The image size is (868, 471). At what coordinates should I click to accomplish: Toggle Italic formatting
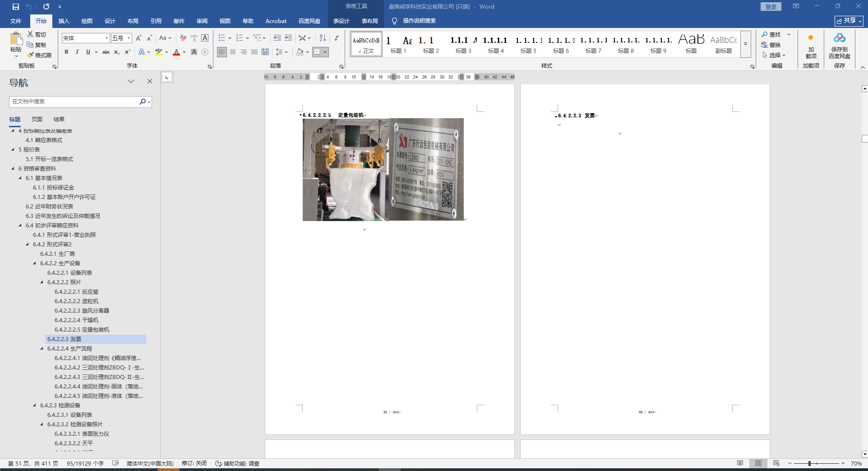tap(77, 52)
